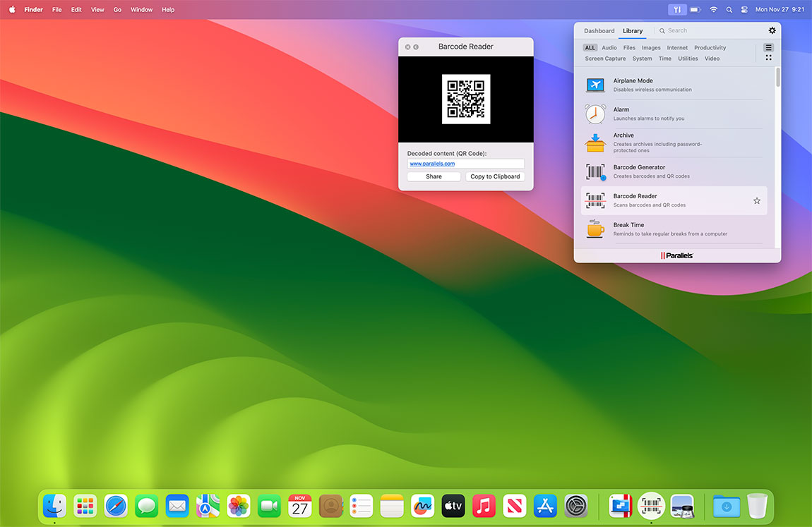Open Barcode Reader from the Dock
Screen dimensions: 812x527
pyautogui.click(x=650, y=506)
